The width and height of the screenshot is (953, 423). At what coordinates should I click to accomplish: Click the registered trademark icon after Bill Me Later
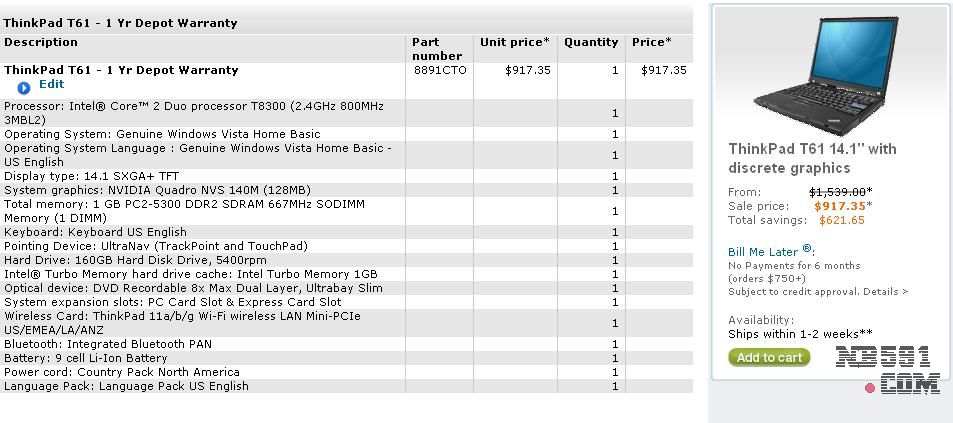808,250
